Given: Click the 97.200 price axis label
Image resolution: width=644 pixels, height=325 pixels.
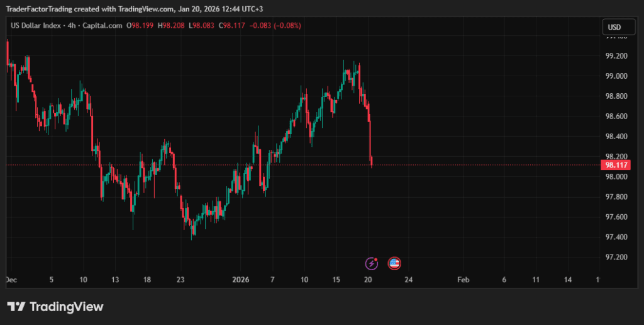Looking at the screenshot, I should point(616,258).
